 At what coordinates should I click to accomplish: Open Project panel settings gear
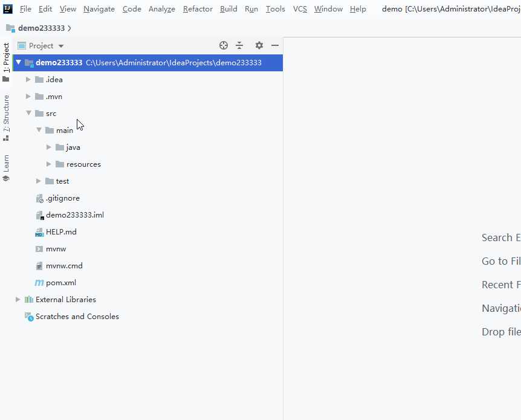tap(259, 45)
